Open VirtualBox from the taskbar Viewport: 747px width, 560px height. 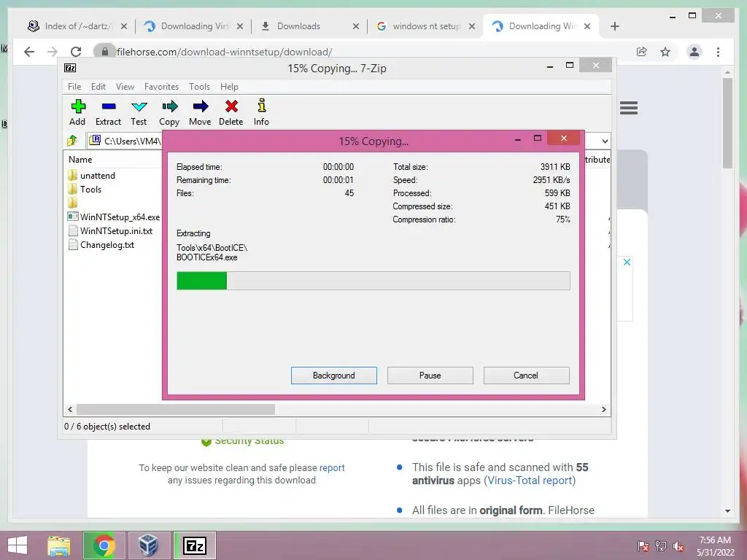149,545
